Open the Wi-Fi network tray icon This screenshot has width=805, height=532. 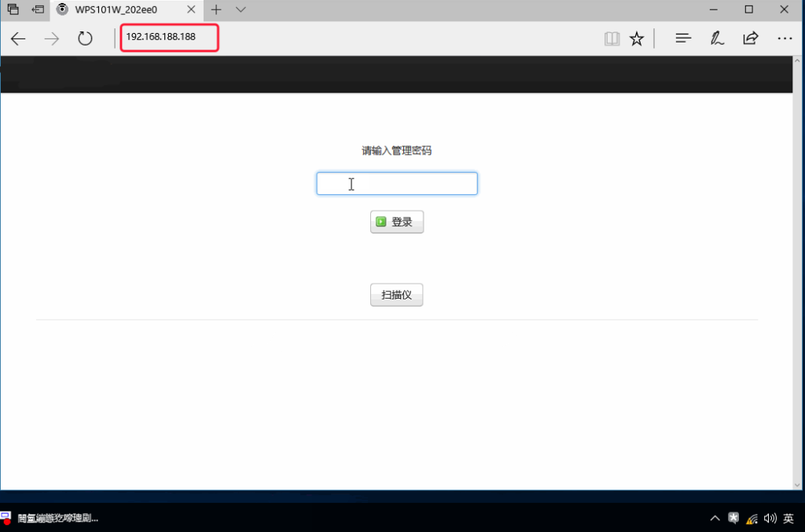pyautogui.click(x=752, y=518)
